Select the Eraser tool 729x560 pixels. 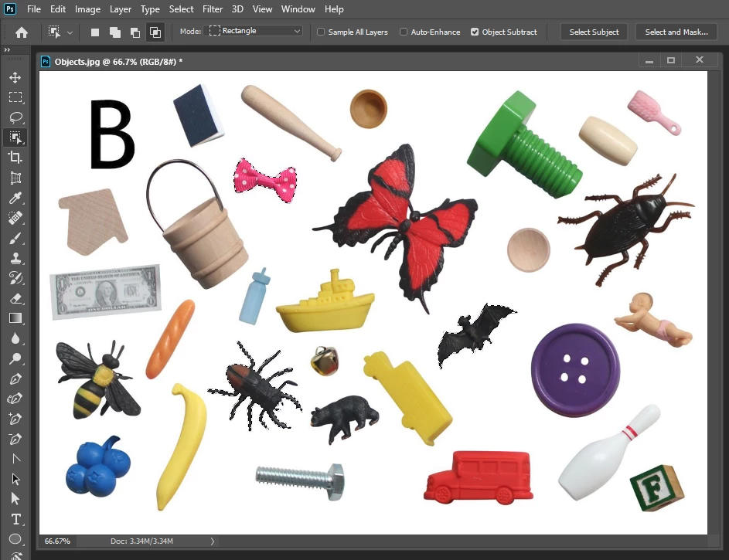(15, 298)
